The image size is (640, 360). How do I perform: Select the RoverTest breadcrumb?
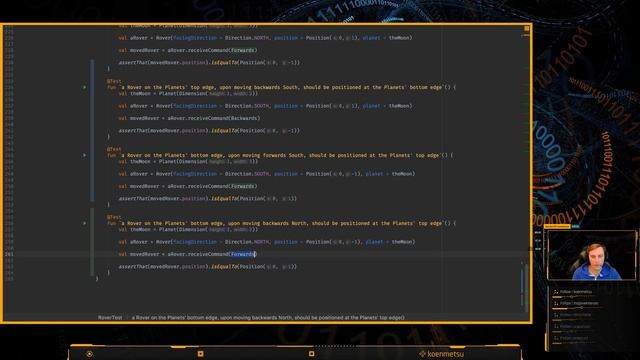[110, 317]
